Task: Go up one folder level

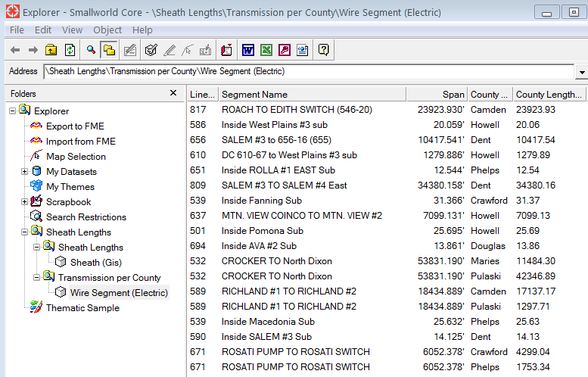Action: click(x=51, y=50)
